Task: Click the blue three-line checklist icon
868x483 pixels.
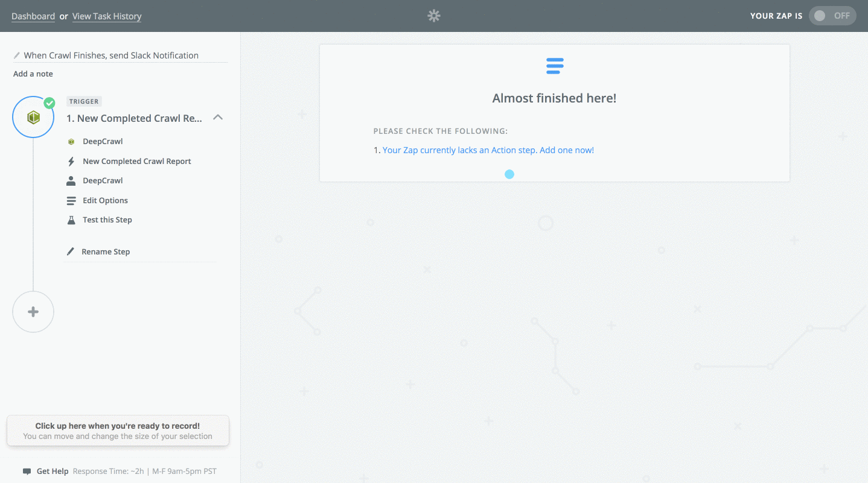Action: 555,66
